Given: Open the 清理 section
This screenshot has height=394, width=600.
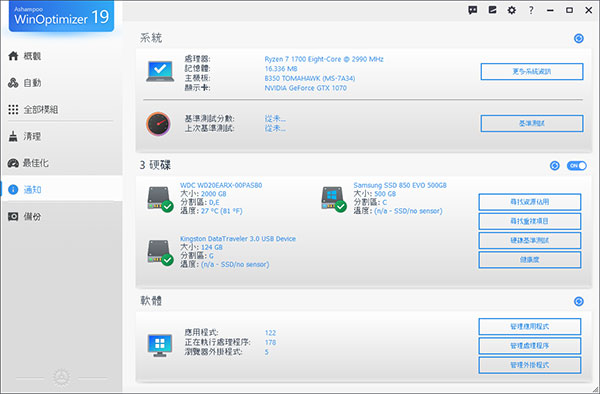Looking at the screenshot, I should click(61, 136).
